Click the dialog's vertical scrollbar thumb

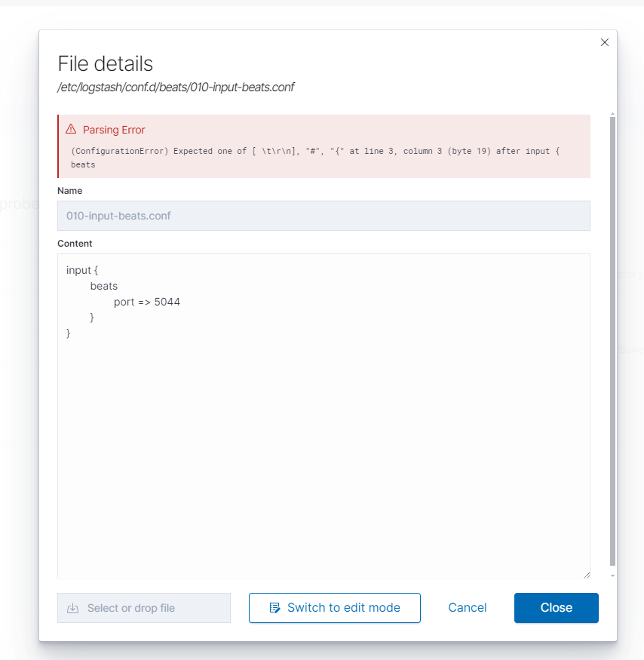[x=612, y=339]
